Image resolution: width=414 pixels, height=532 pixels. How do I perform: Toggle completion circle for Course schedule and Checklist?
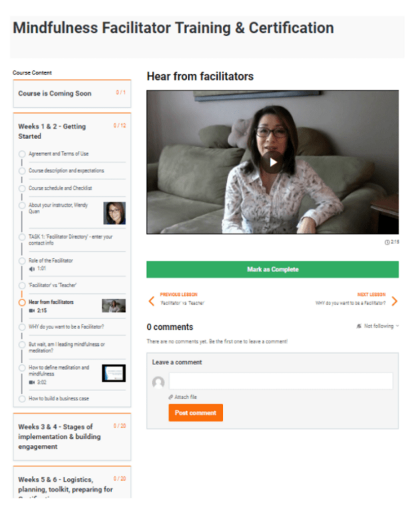pos(22,188)
